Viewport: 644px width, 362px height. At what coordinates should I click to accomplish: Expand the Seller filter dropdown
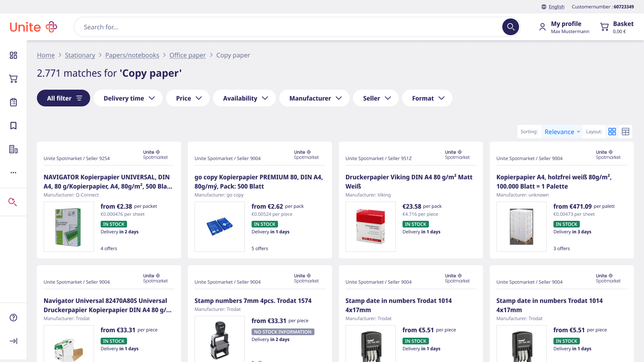pos(376,98)
